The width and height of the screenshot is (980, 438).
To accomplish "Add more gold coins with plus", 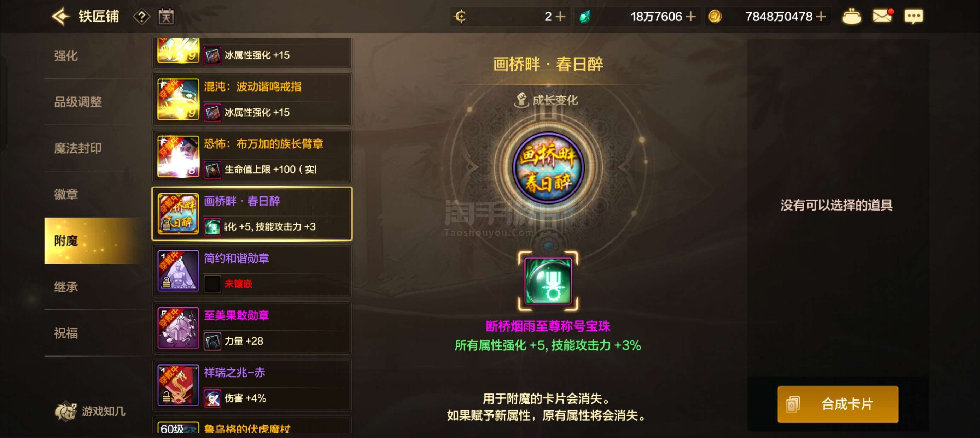I will point(821,16).
